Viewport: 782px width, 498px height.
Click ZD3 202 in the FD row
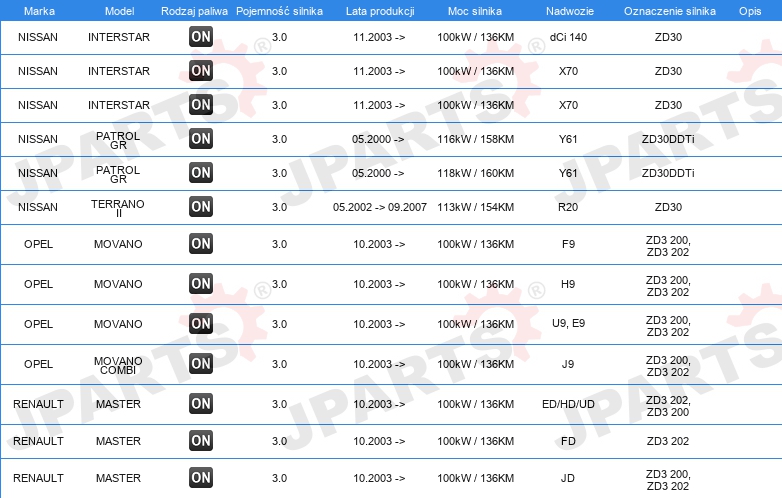point(668,441)
